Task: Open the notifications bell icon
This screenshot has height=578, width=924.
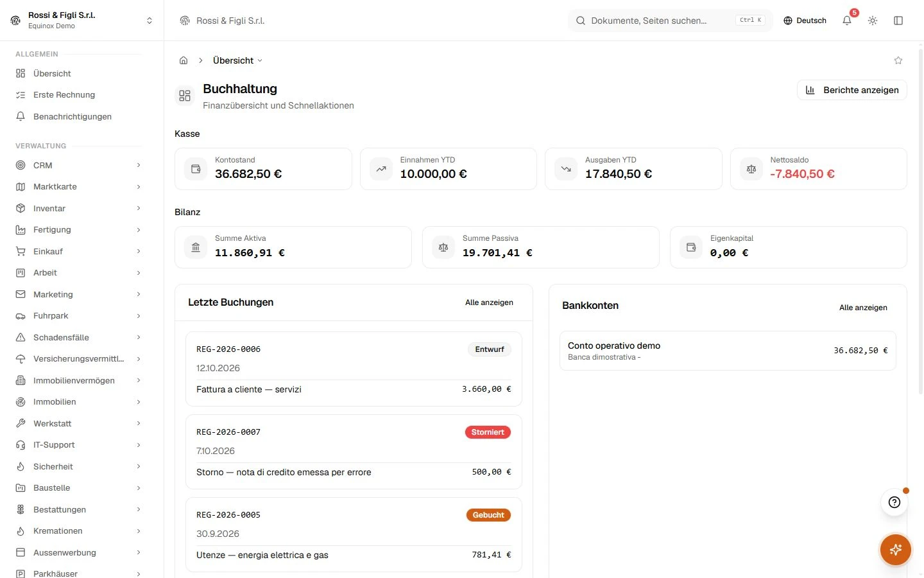Action: (847, 21)
